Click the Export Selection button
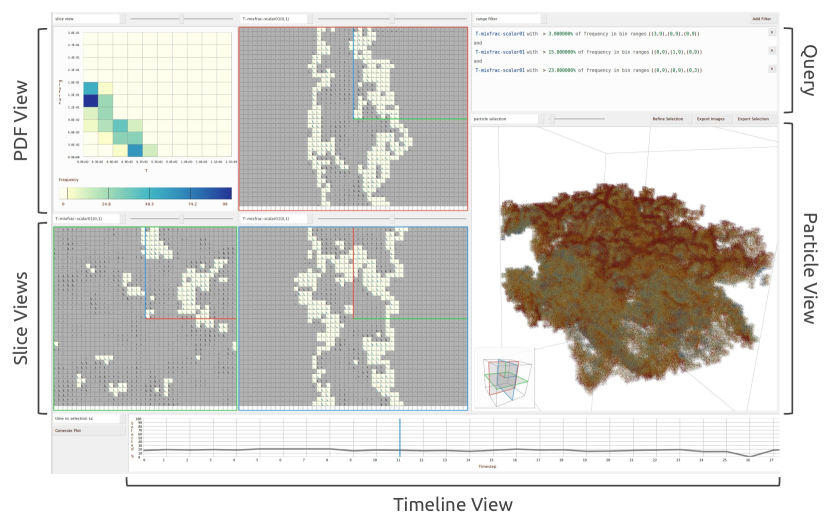This screenshot has width=830, height=522. (754, 118)
